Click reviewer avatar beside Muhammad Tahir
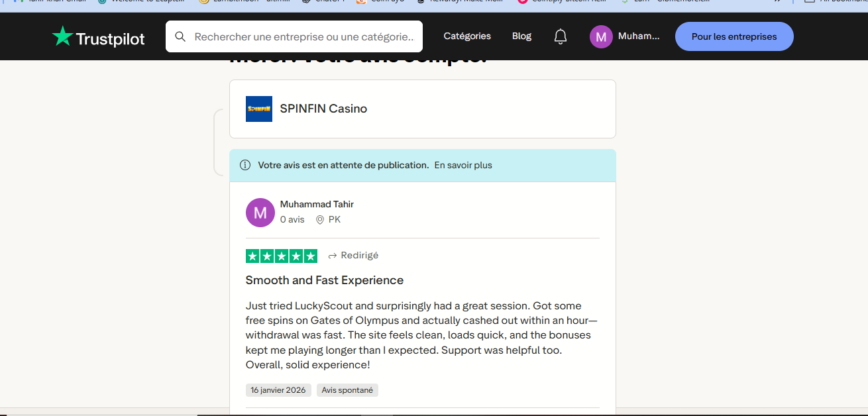 click(260, 213)
